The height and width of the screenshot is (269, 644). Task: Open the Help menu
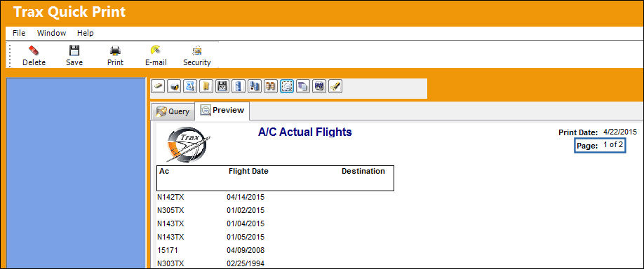[86, 33]
